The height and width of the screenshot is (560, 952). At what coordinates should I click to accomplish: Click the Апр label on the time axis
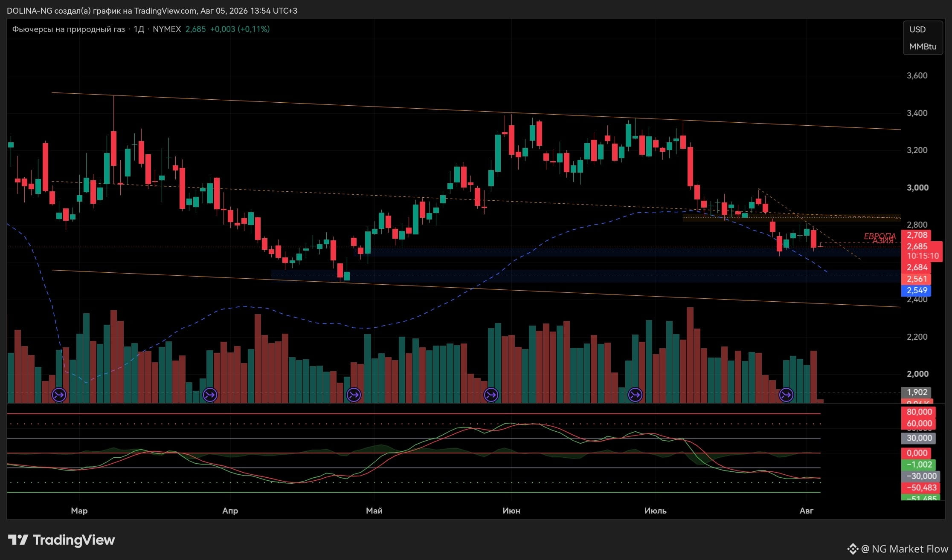(230, 511)
